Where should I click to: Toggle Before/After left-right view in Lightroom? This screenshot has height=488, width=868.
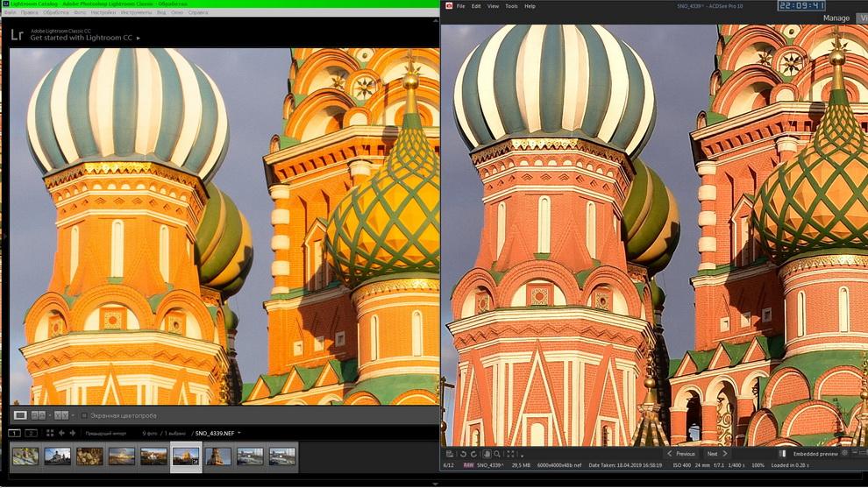pyautogui.click(x=39, y=415)
